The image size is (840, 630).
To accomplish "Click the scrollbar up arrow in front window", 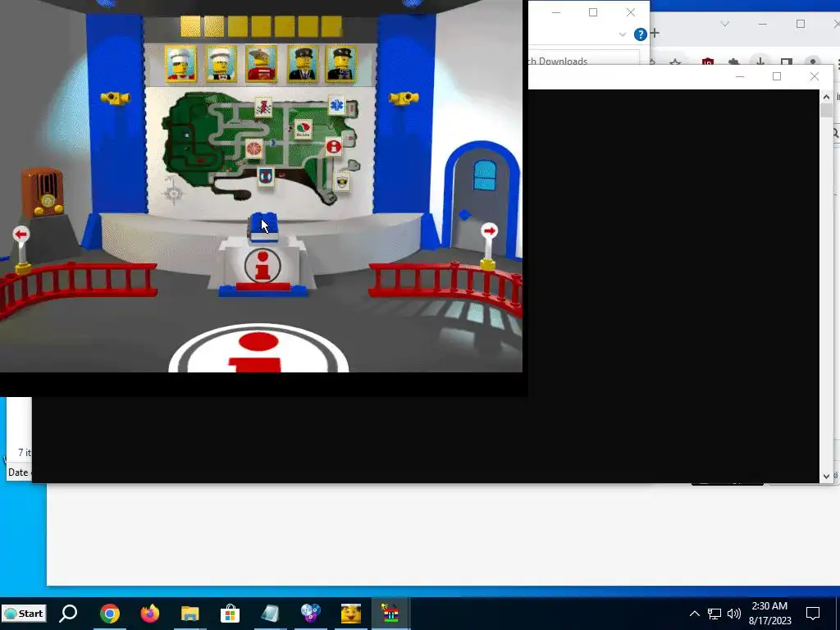I will point(826,97).
